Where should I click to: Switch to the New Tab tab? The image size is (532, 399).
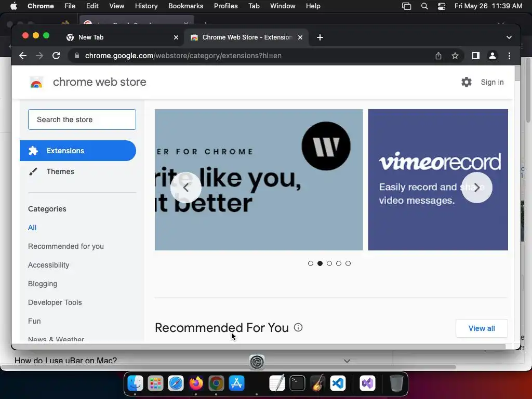coord(122,37)
